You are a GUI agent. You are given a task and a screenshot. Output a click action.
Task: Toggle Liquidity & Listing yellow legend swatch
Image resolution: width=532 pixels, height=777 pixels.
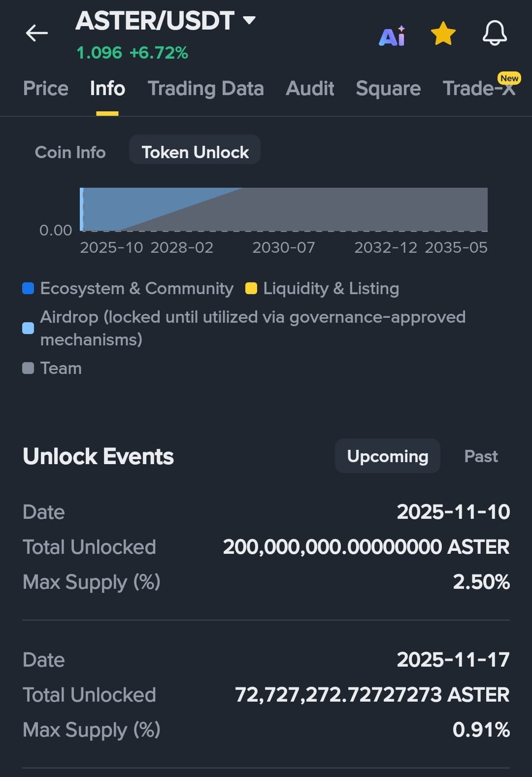(x=251, y=288)
